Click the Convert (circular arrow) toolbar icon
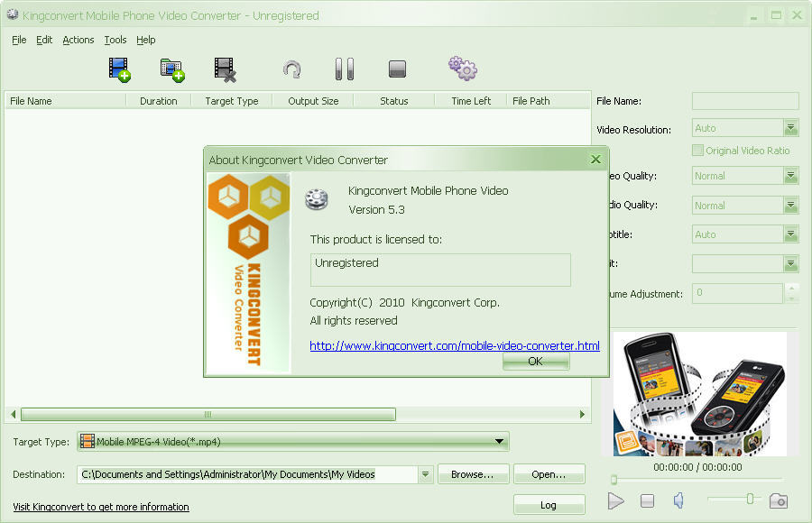 292,69
